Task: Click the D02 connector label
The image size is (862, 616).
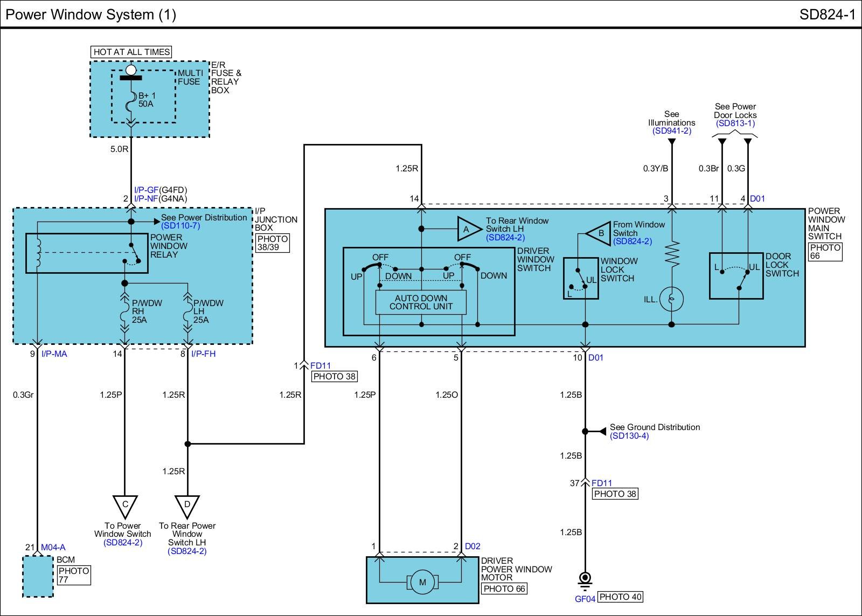Action: (x=472, y=546)
